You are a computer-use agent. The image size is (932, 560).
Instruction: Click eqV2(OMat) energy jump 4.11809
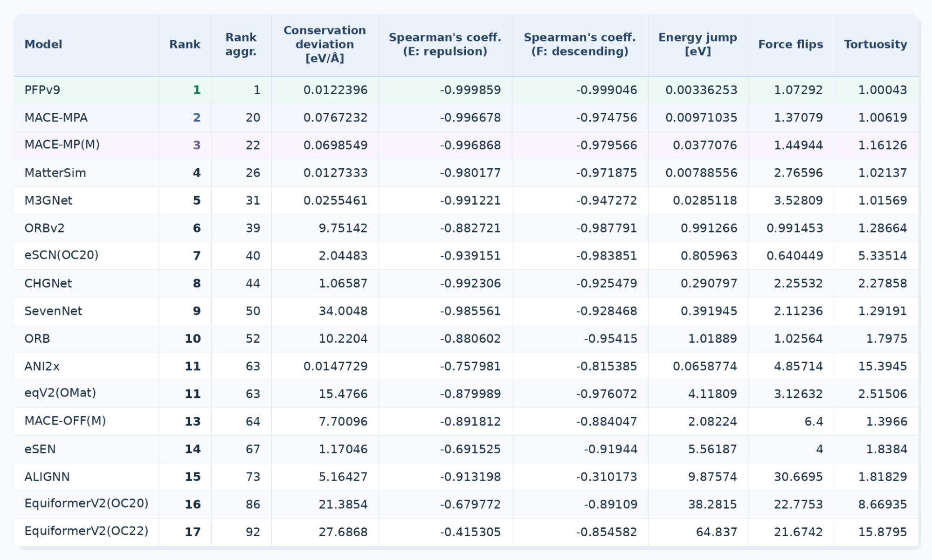click(x=712, y=394)
